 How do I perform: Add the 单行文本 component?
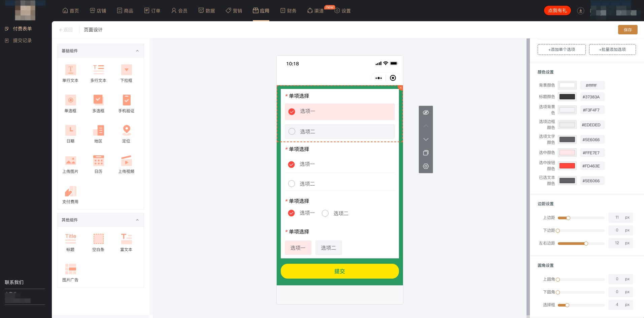[x=70, y=73]
